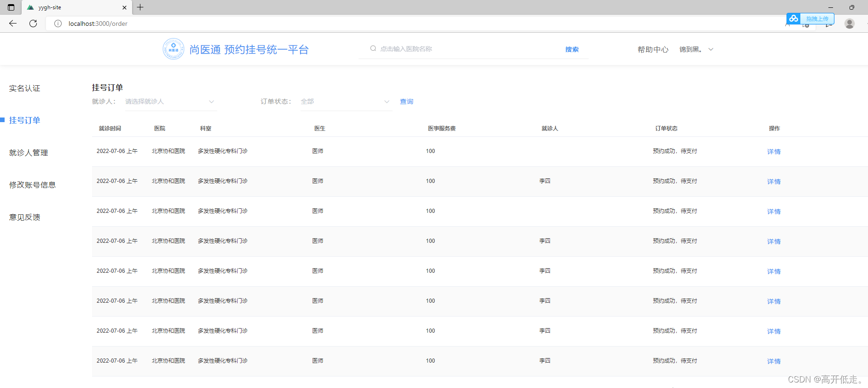This screenshot has width=868, height=388.
Task: Open 详情 for the fourth order row
Action: pyautogui.click(x=774, y=241)
